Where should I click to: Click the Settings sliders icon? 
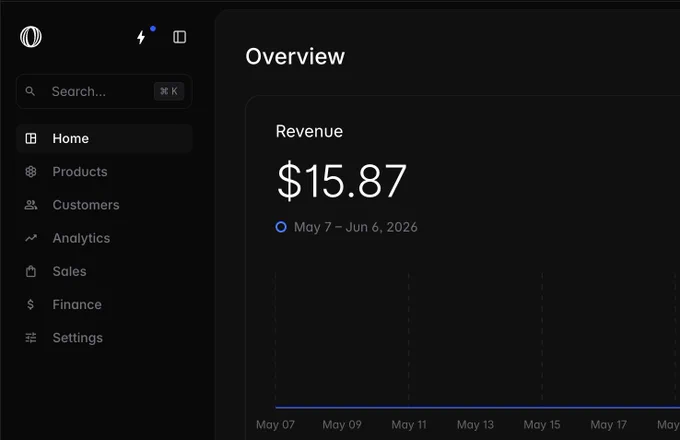coord(31,338)
